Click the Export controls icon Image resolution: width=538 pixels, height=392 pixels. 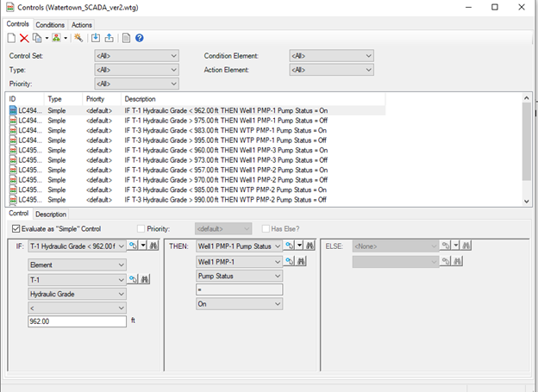click(x=109, y=38)
